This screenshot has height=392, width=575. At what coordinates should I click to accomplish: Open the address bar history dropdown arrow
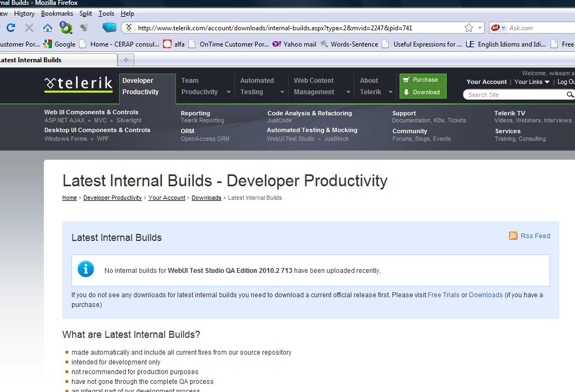click(x=480, y=28)
